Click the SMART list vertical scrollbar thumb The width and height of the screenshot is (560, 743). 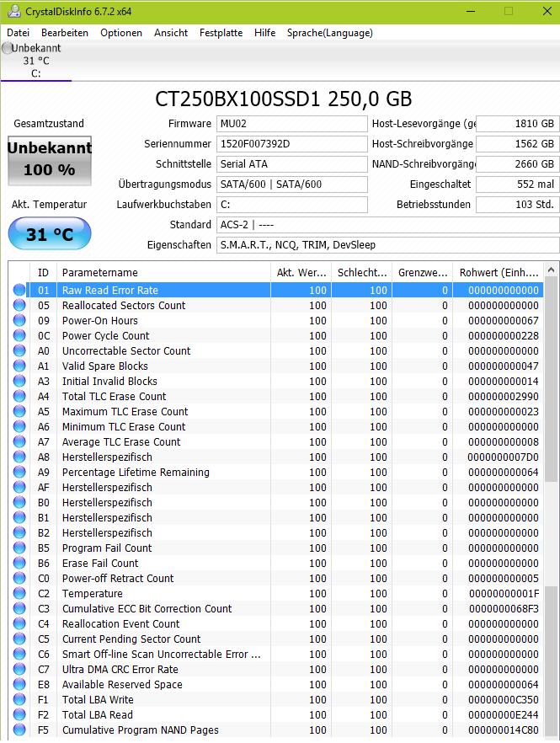[551, 380]
